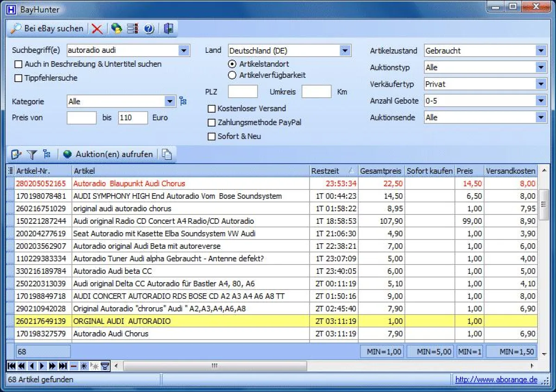Cancel the running search with the red X
This screenshot has height=392, width=556.
96,28
